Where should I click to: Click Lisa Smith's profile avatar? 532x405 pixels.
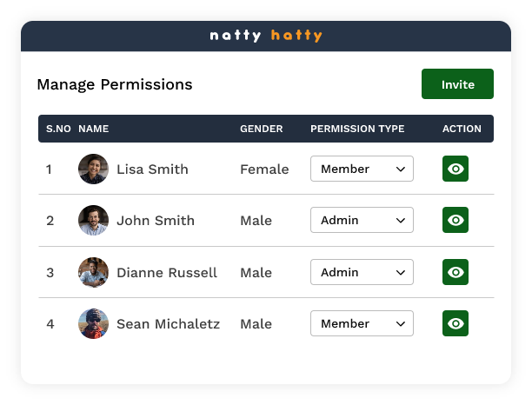click(93, 169)
